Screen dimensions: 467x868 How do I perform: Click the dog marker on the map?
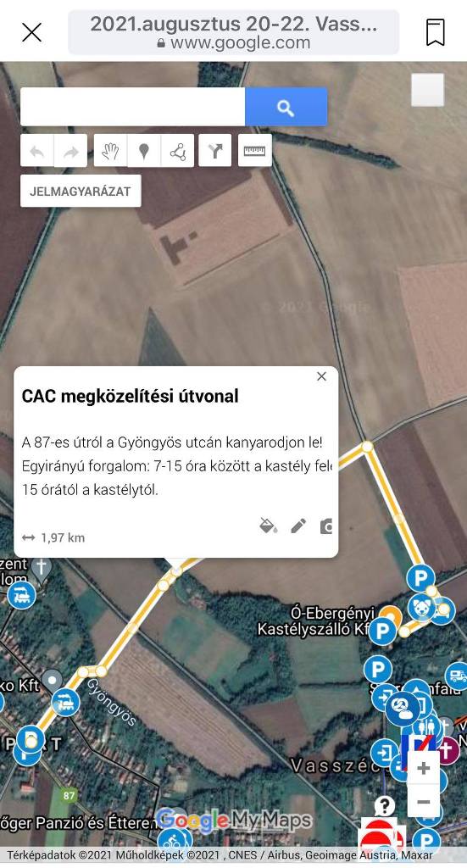[421, 607]
